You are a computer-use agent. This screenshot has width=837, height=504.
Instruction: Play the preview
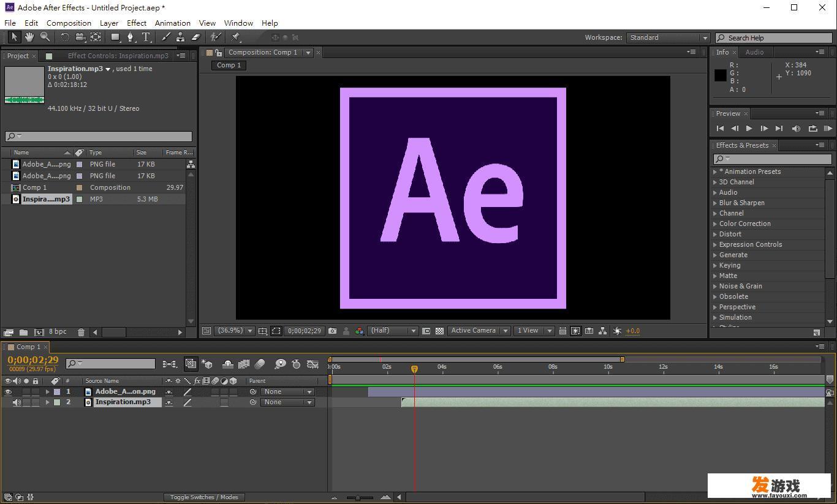[x=749, y=129]
